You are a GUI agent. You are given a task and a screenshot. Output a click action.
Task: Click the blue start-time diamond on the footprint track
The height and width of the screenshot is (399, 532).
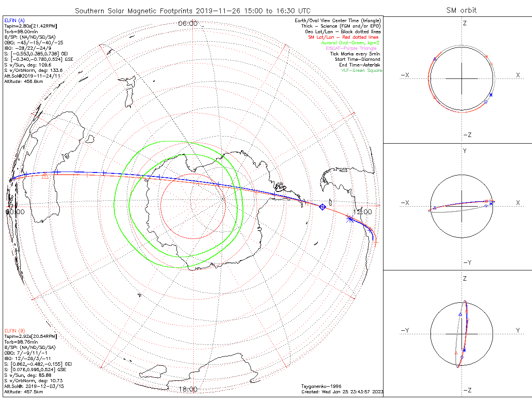point(323,207)
